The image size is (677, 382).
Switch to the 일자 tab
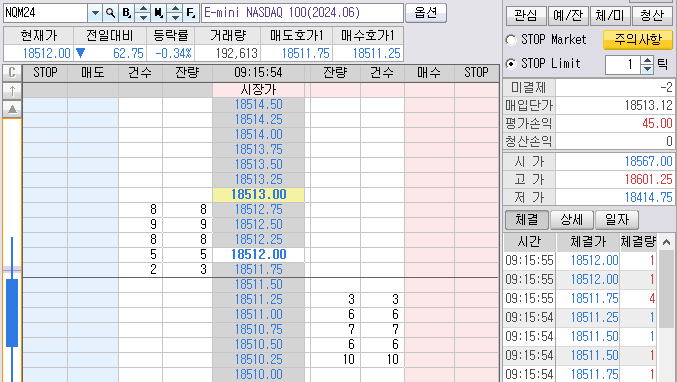(617, 220)
